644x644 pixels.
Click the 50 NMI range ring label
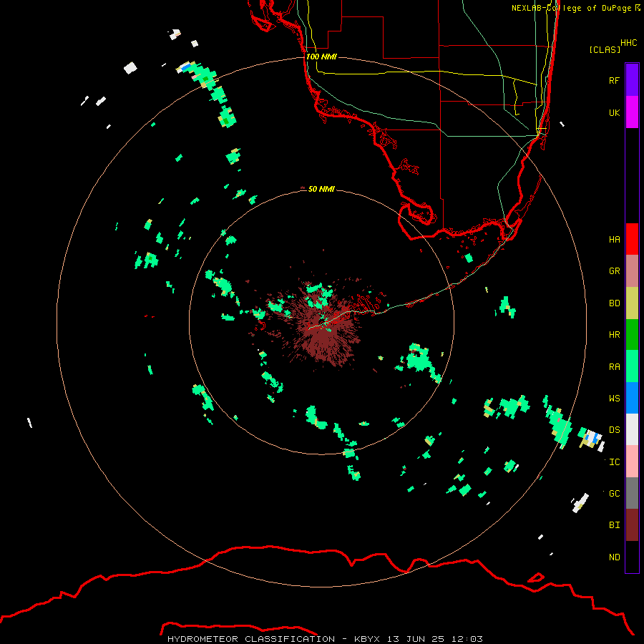321,189
